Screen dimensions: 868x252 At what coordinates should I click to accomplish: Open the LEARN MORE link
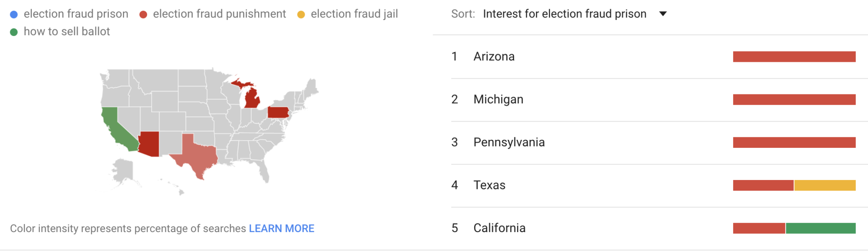(281, 229)
